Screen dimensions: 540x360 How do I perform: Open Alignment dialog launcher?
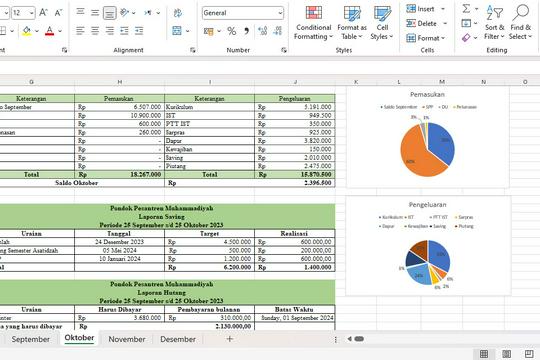point(193,50)
